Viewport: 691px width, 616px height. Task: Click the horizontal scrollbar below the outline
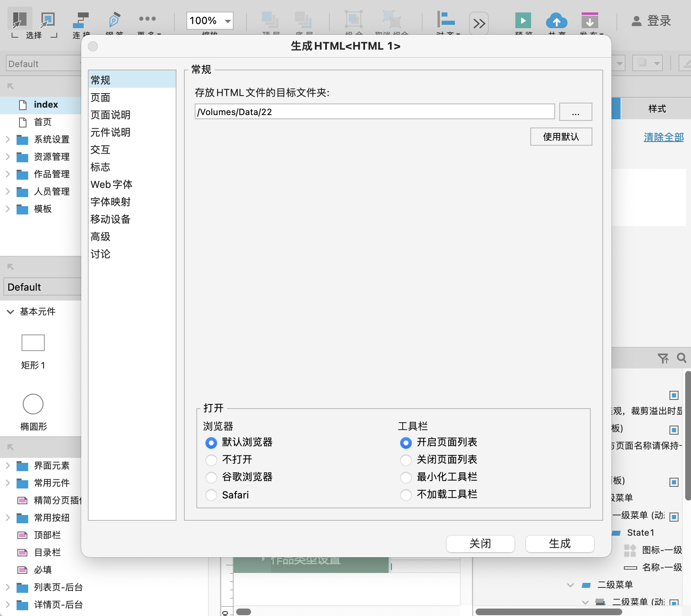[548, 612]
